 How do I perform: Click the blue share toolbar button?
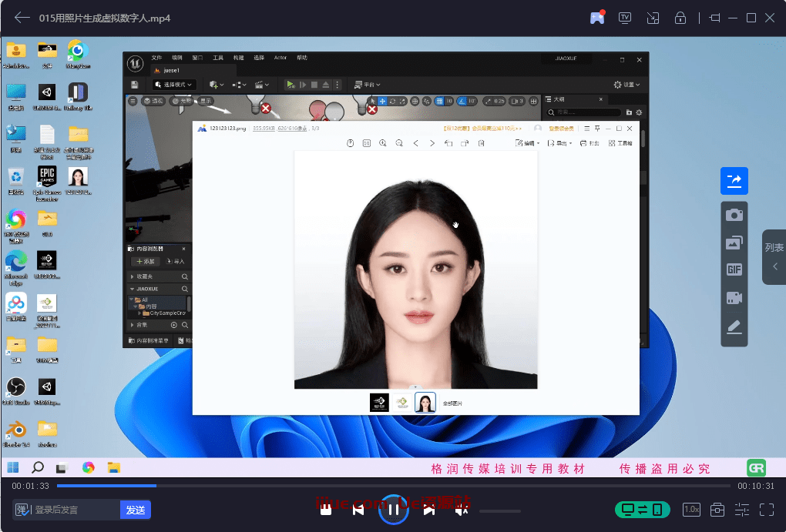(x=734, y=181)
